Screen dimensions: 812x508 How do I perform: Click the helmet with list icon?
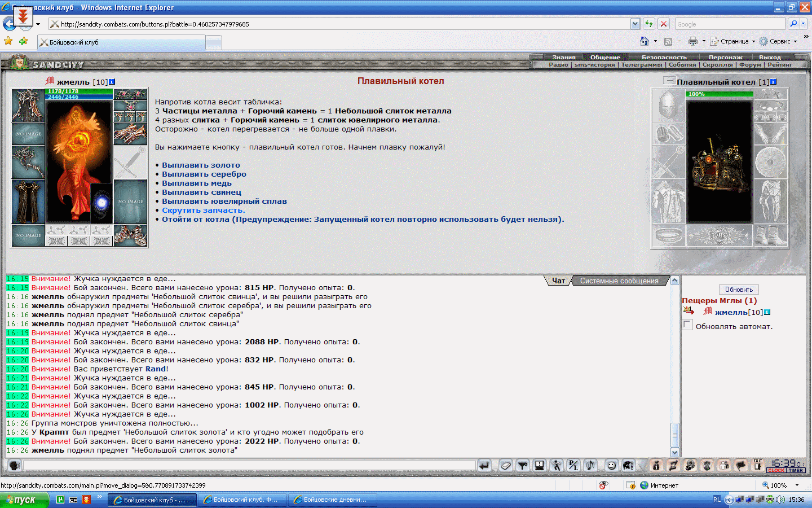coord(628,466)
